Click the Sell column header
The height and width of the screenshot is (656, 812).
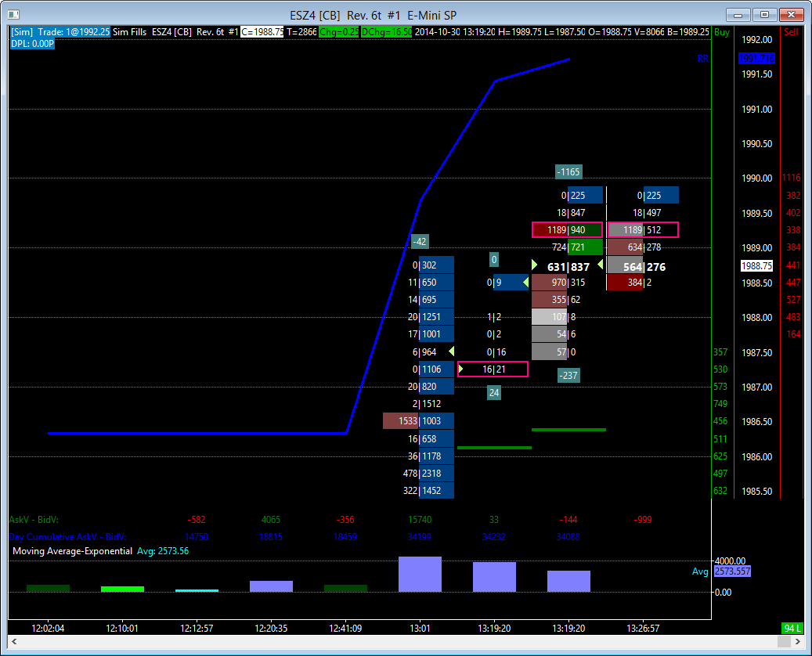click(x=791, y=32)
